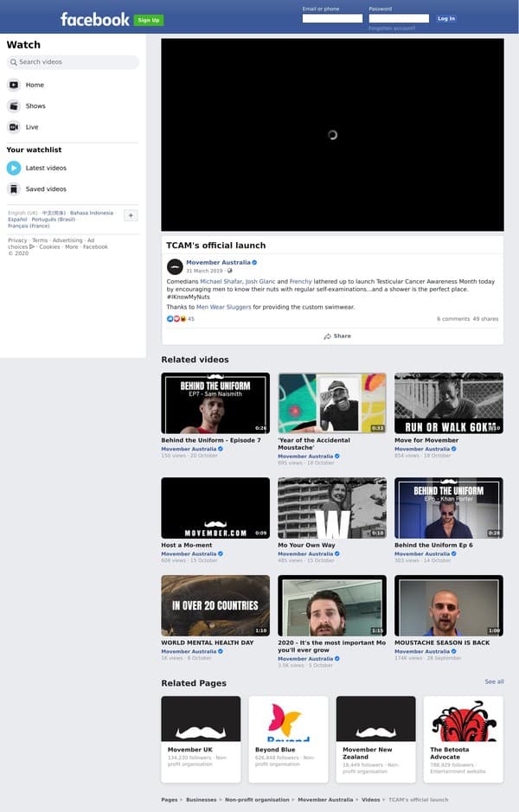The height and width of the screenshot is (812, 519).
Task: Open the Forgotten account link
Action: coord(392,29)
